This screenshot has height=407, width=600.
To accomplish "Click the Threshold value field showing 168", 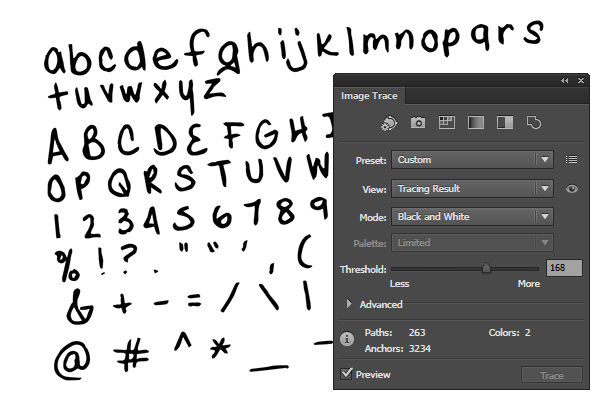I will tap(564, 268).
